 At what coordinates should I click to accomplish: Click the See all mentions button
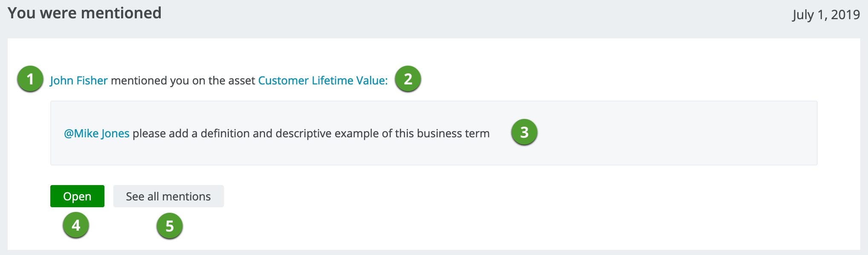coord(168,197)
